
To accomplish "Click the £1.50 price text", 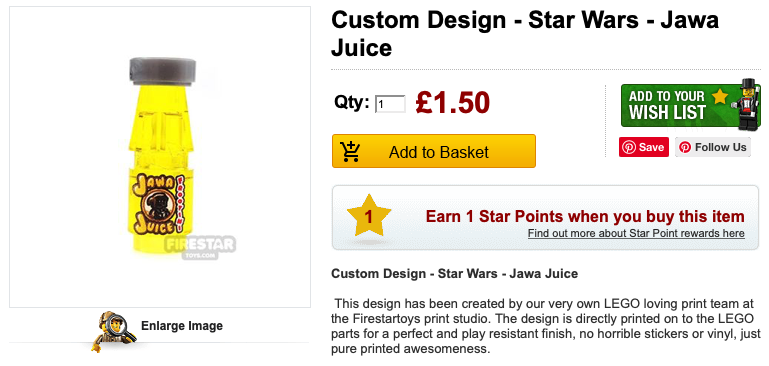I will tap(452, 103).
